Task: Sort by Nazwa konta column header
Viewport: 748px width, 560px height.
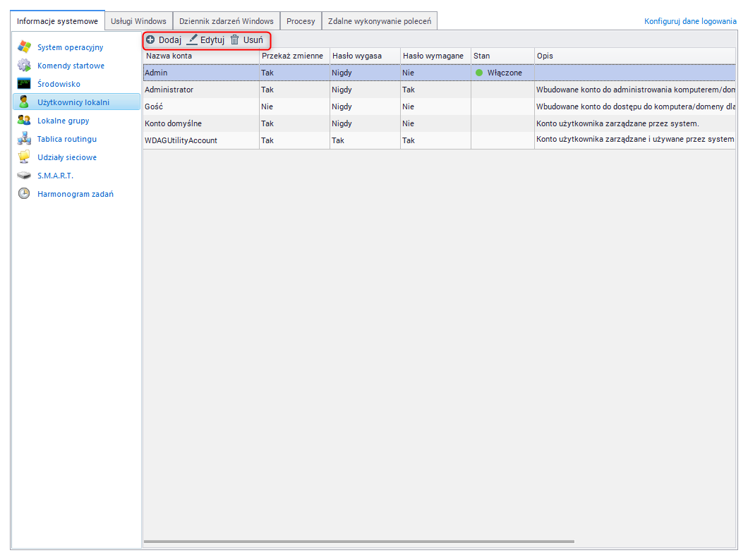Action: pos(200,56)
